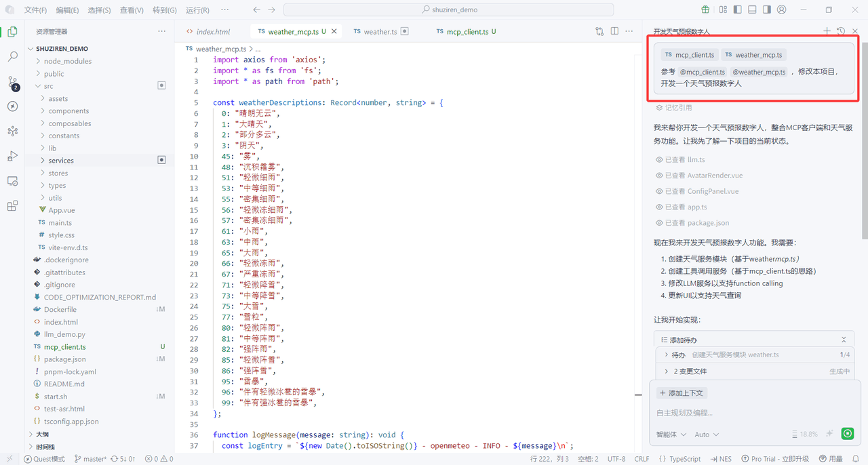Open the customize layout icon
This screenshot has width=868, height=465.
click(722, 9)
